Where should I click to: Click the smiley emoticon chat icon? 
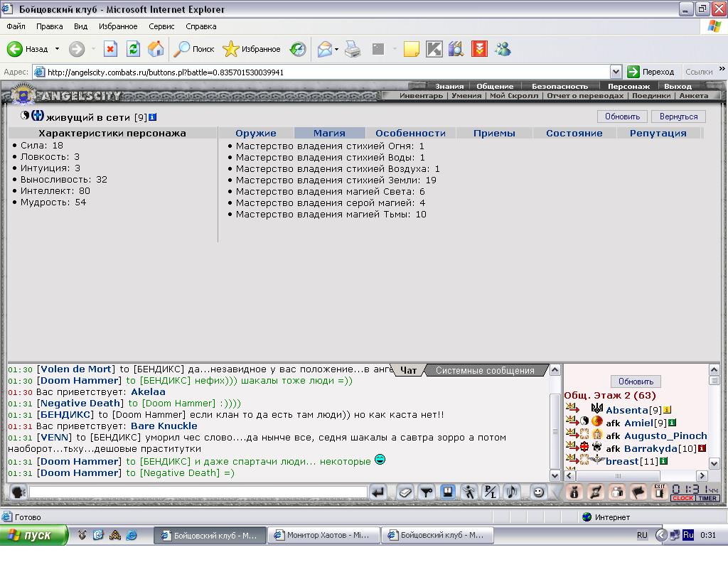(538, 492)
